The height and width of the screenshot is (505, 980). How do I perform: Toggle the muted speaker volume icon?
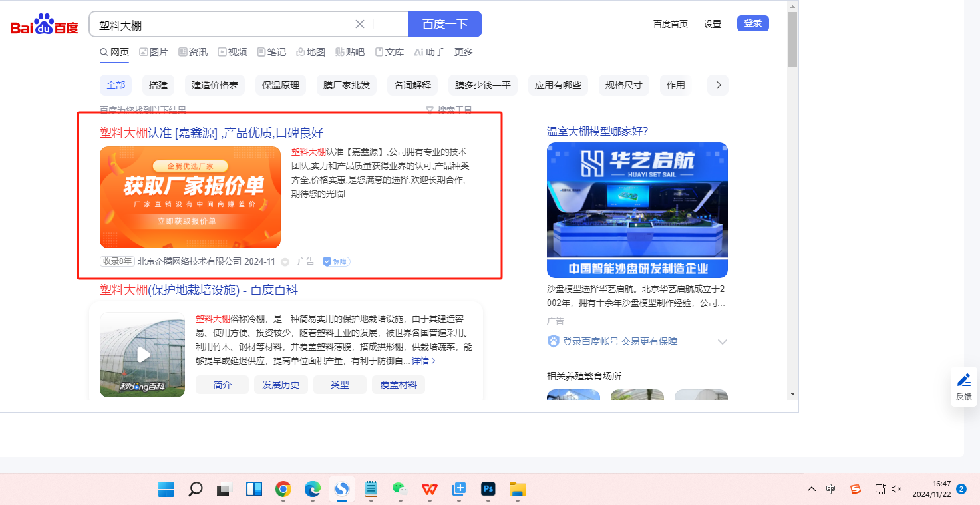click(x=896, y=489)
